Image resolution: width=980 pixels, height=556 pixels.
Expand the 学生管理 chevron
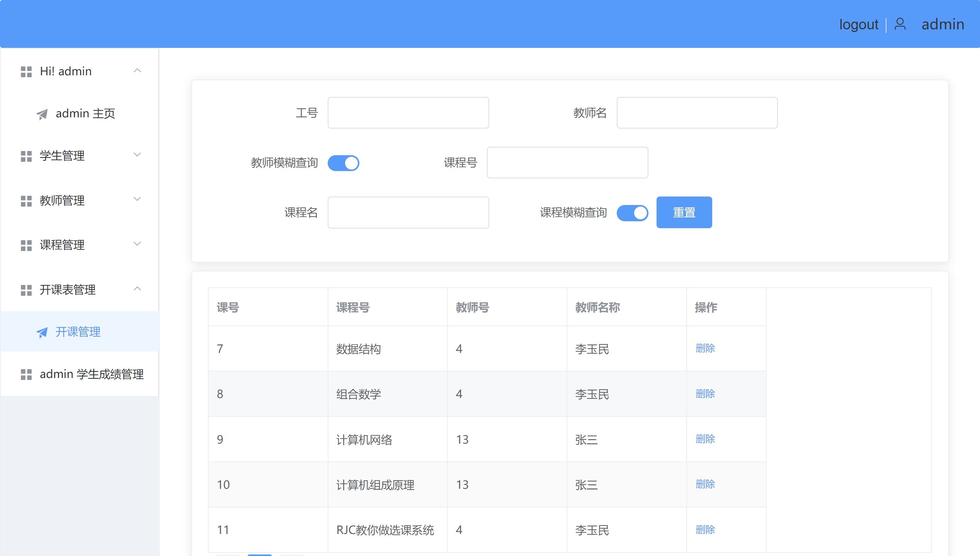[137, 155]
